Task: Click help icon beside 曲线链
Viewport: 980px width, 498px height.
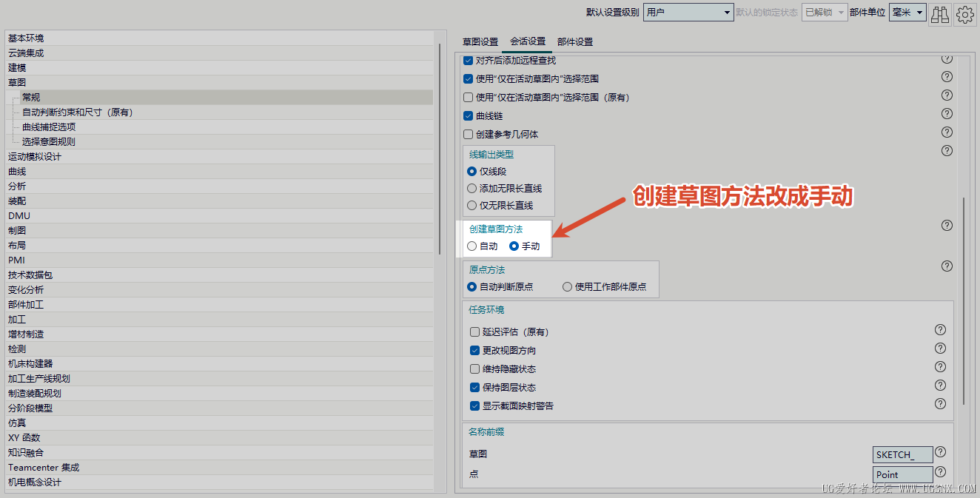Action: point(947,114)
